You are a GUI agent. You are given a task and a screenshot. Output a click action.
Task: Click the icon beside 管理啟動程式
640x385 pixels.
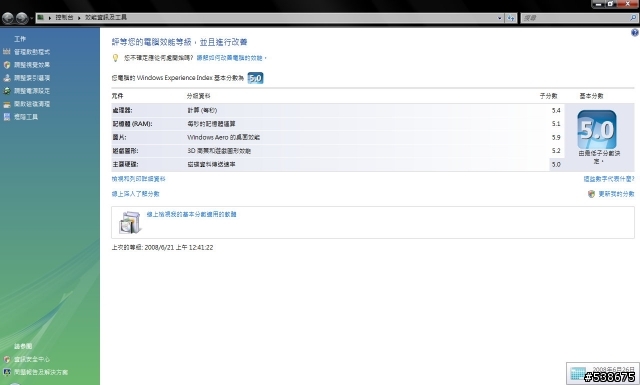point(7,52)
